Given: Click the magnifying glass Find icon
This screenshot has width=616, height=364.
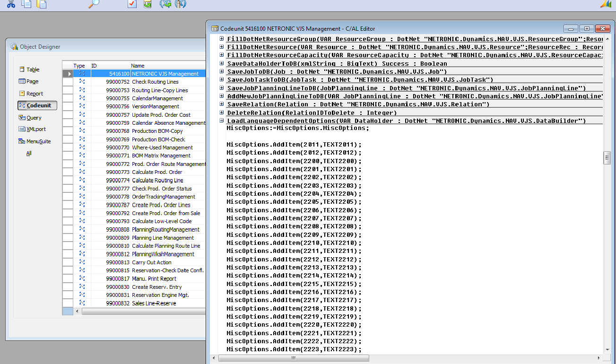Looking at the screenshot, I should pos(94,3).
